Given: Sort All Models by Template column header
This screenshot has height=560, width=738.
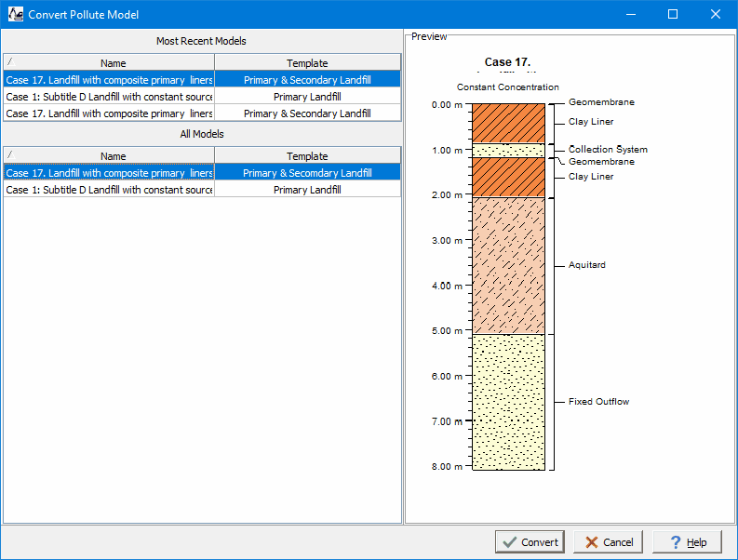Looking at the screenshot, I should 307,156.
